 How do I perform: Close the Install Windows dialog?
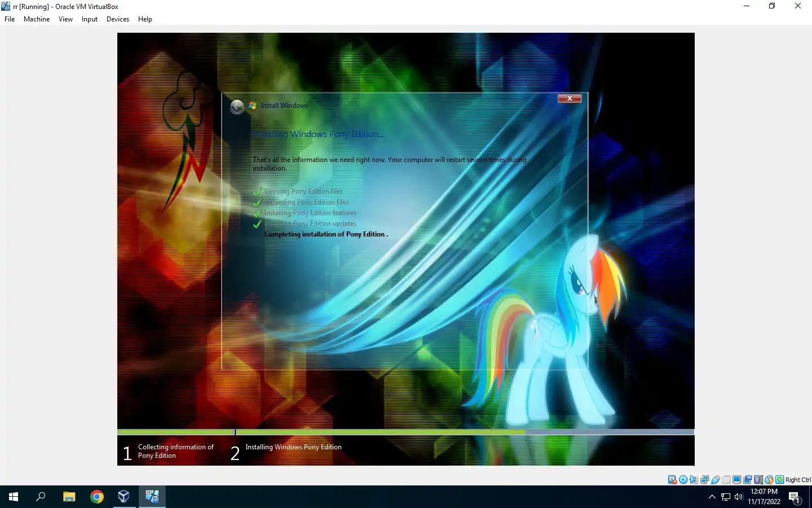pyautogui.click(x=570, y=98)
